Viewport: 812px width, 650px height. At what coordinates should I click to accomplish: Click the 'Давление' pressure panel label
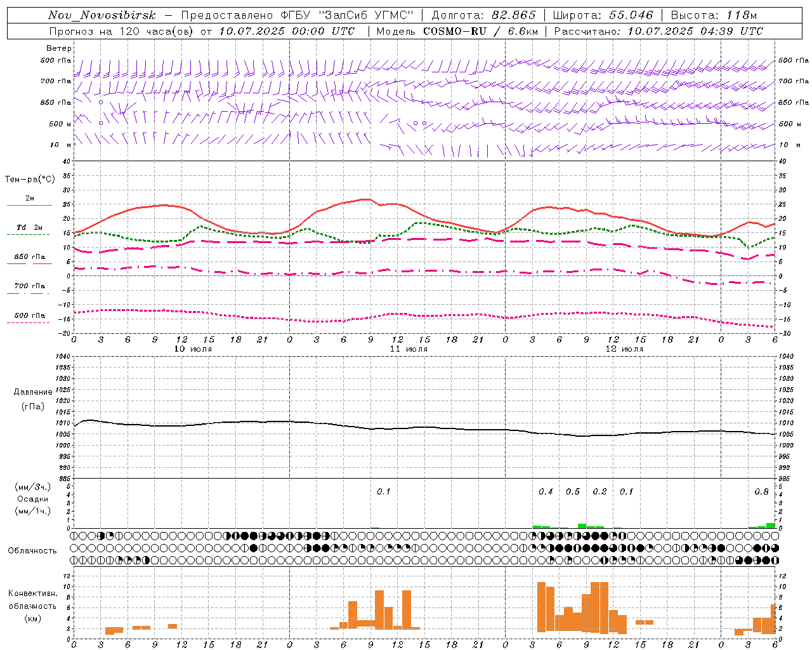coord(33,392)
